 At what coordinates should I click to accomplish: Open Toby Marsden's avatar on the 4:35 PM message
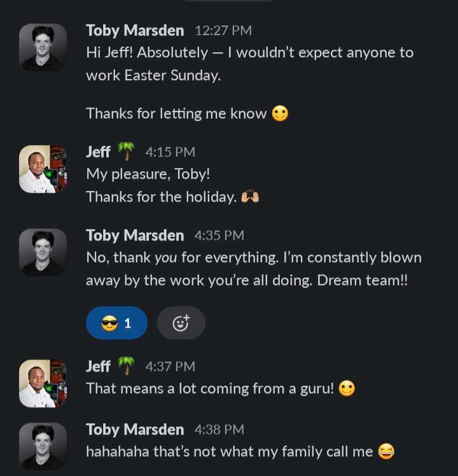pyautogui.click(x=43, y=252)
